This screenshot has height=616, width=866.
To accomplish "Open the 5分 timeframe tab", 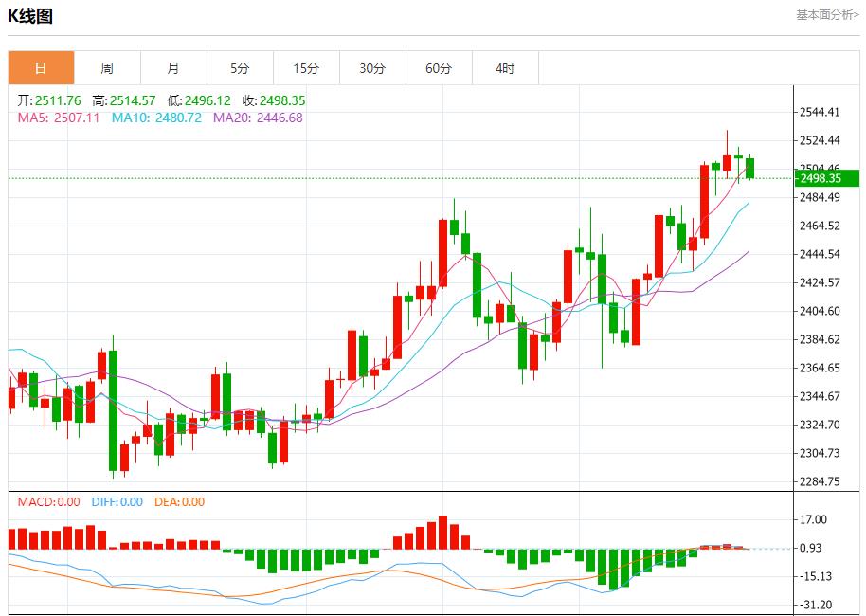I will [x=240, y=68].
